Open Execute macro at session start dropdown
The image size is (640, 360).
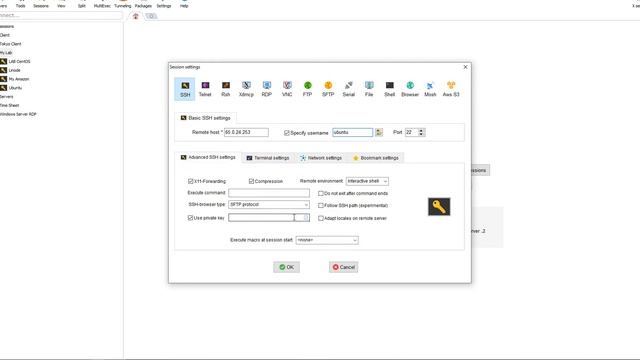pos(327,240)
